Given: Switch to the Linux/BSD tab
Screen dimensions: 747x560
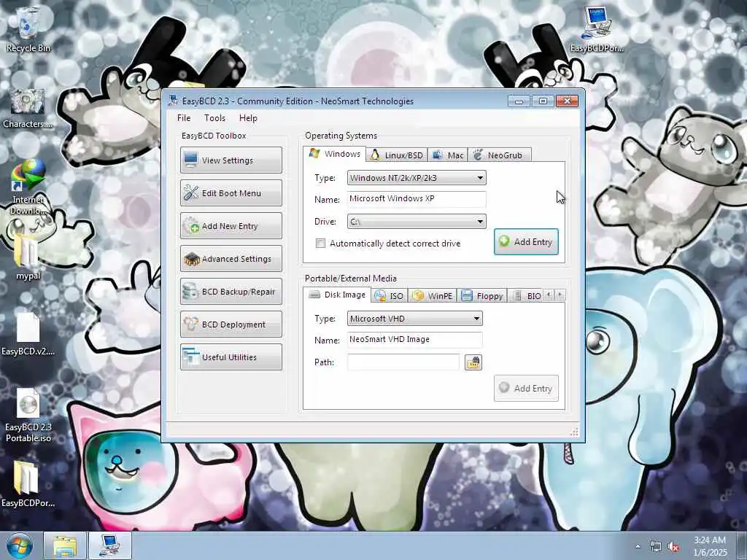Looking at the screenshot, I should (x=397, y=155).
